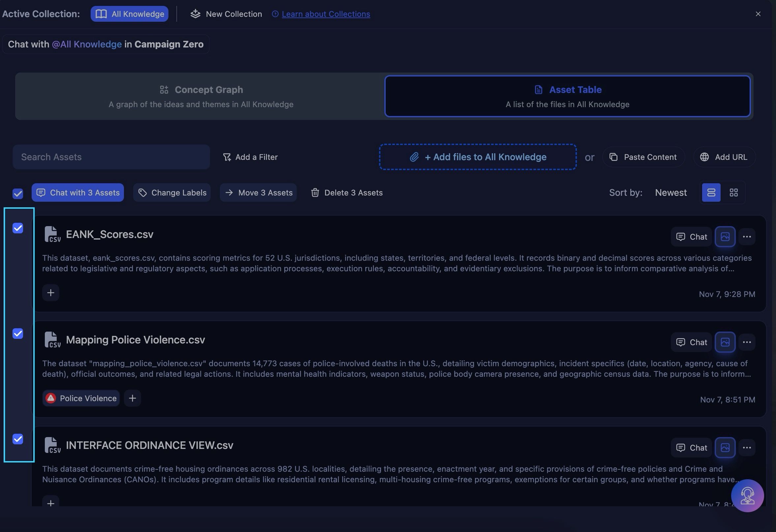Click the Nov 7, 9:28 PM timestamp
The width and height of the screenshot is (776, 532).
[x=727, y=294]
